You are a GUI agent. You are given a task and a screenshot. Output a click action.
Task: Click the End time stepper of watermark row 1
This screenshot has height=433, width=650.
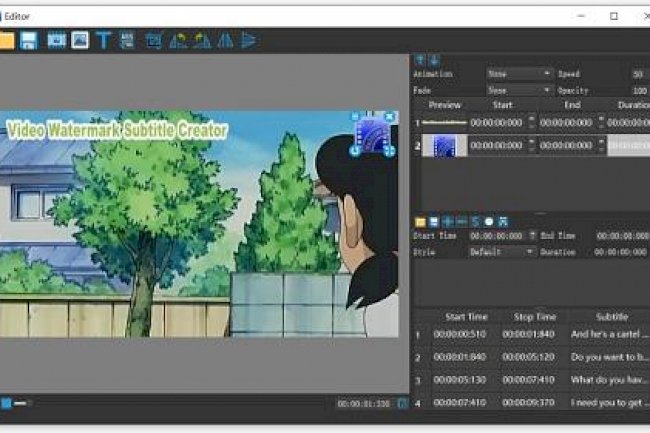coord(601,122)
